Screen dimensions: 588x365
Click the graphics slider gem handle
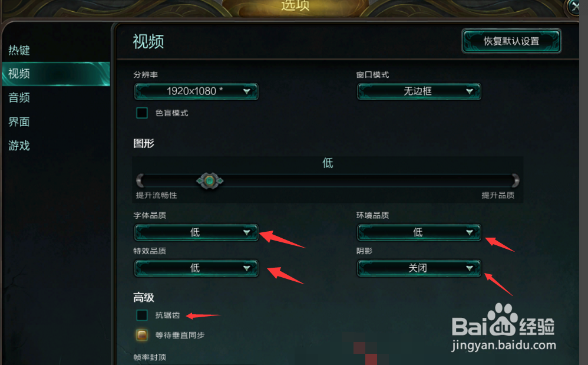tap(210, 181)
